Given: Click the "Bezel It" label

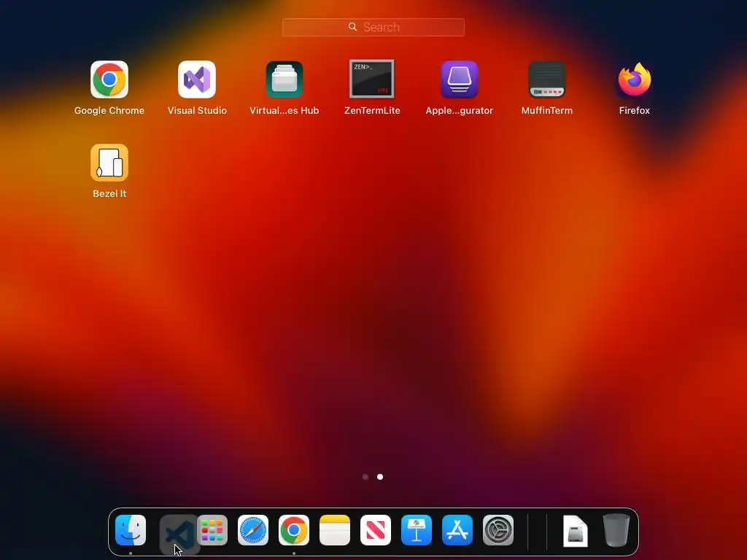Looking at the screenshot, I should coord(109,194).
